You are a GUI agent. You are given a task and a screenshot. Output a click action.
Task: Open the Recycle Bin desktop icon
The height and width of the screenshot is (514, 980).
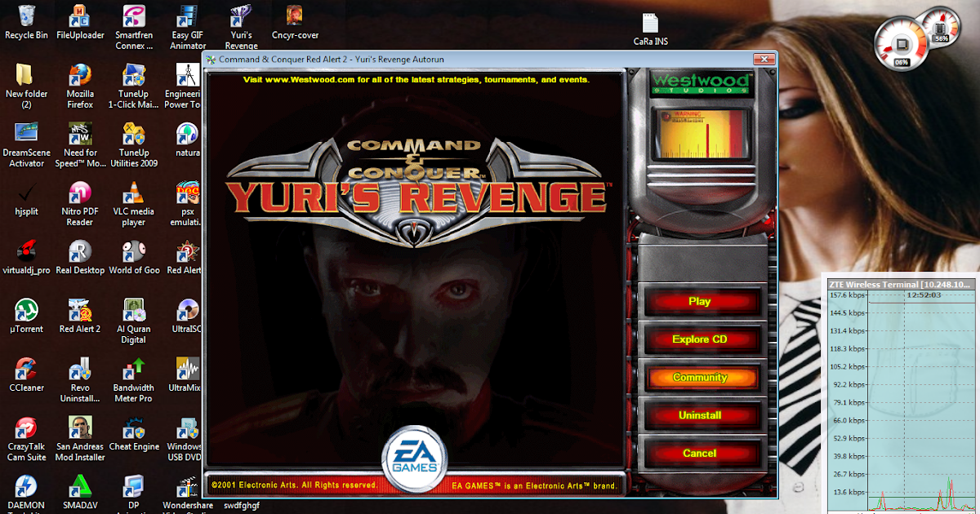click(26, 22)
